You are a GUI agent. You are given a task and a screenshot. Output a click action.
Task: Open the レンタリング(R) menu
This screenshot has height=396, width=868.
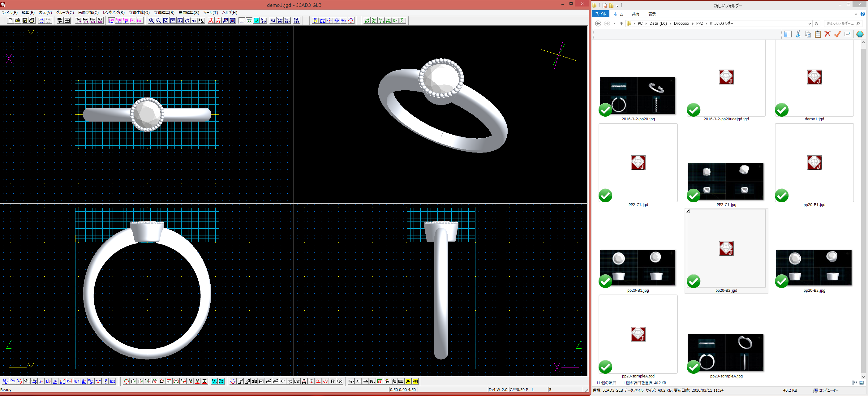click(114, 12)
